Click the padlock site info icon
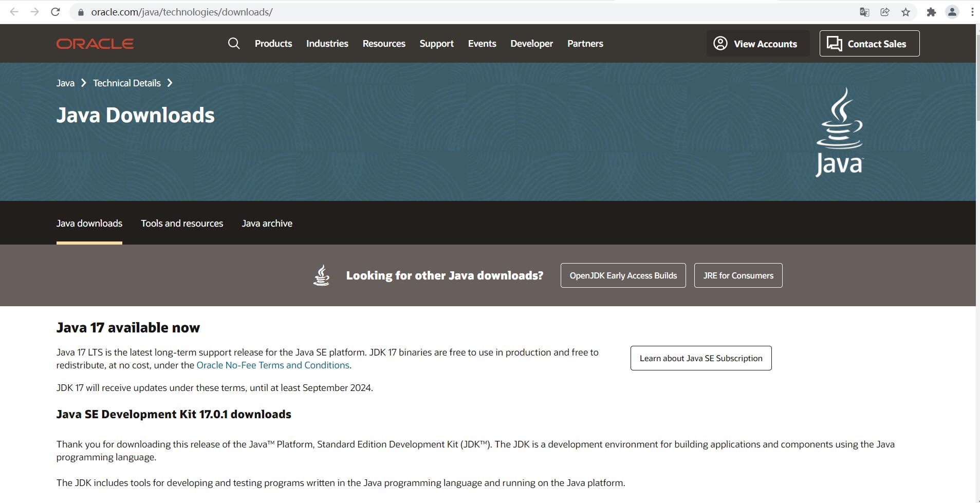980x503 pixels. [x=81, y=12]
